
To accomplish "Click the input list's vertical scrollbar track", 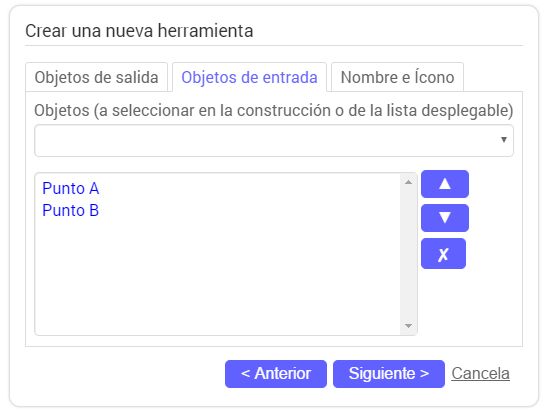I will 409,254.
